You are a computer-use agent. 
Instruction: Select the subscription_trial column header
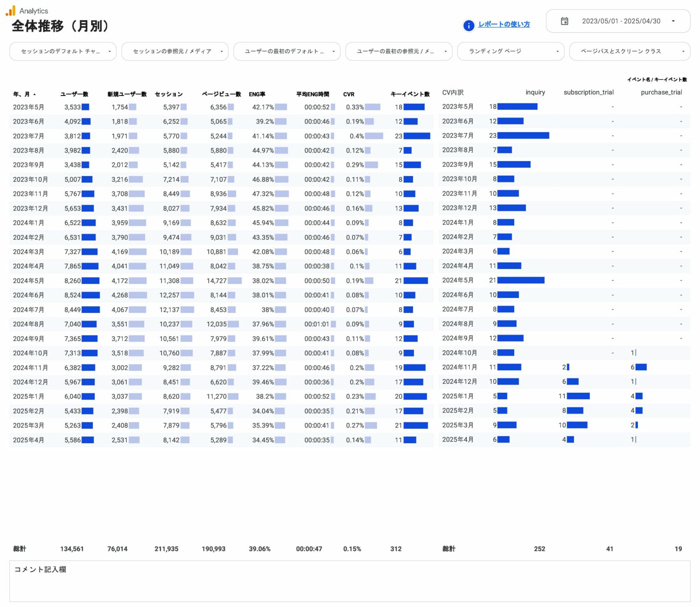(588, 93)
